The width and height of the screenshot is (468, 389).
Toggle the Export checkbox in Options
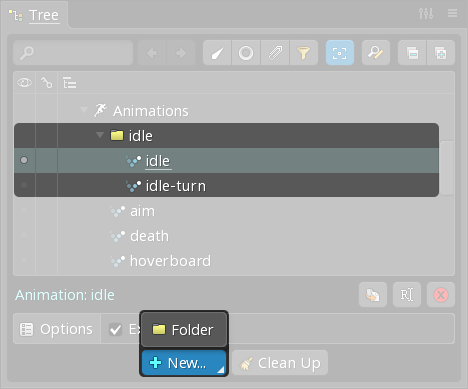[115, 330]
